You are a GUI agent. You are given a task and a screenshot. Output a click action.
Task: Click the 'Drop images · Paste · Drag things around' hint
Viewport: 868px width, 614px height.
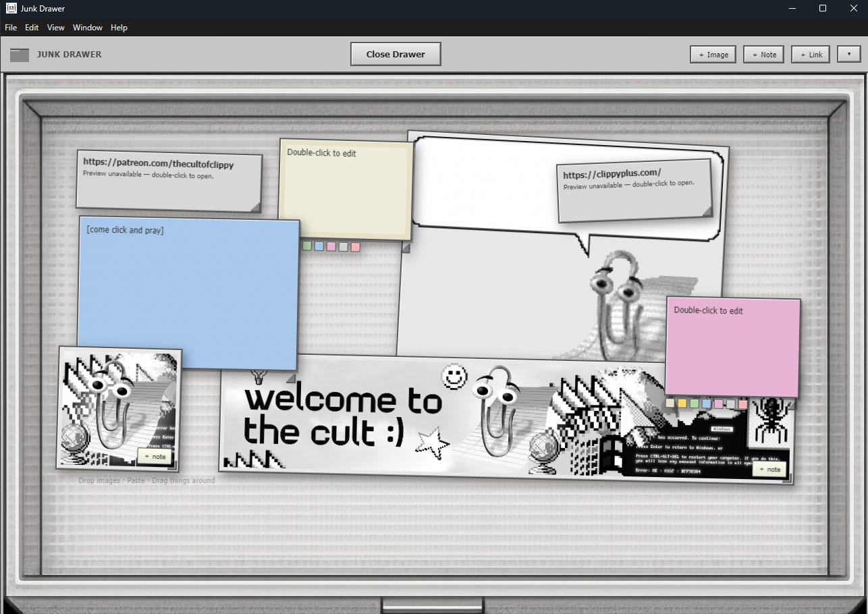146,481
